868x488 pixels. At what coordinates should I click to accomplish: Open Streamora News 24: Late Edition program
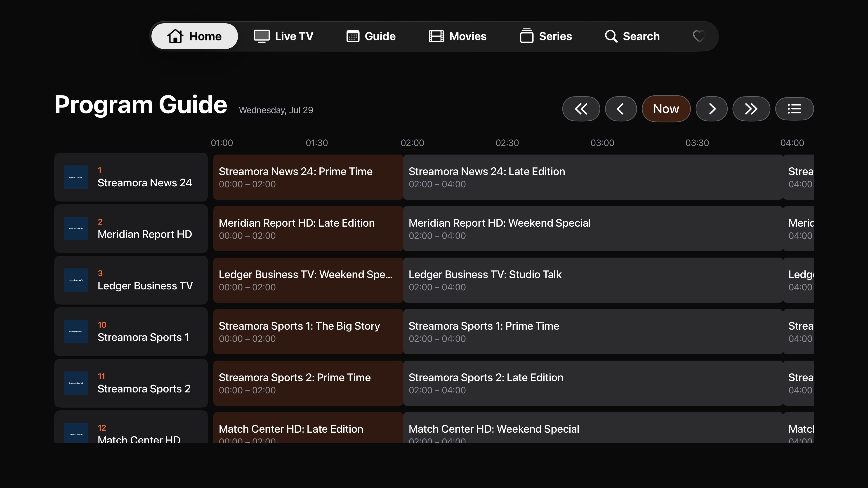[593, 177]
